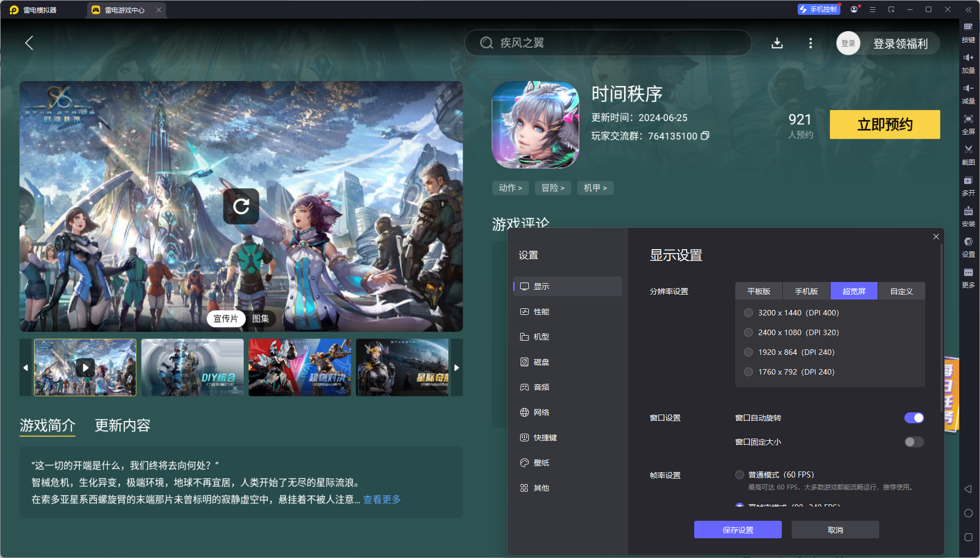This screenshot has width=980, height=558.
Task: Open hamburger menu in title bar
Action: coord(873,9)
